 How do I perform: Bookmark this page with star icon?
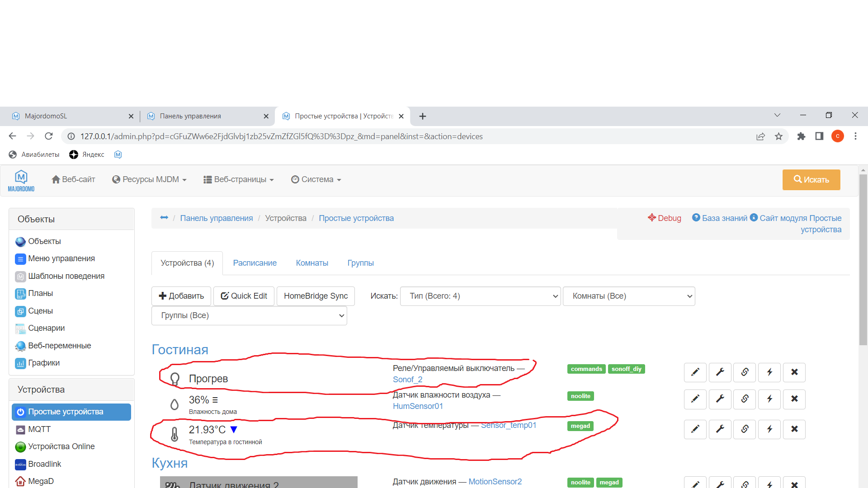tap(778, 136)
